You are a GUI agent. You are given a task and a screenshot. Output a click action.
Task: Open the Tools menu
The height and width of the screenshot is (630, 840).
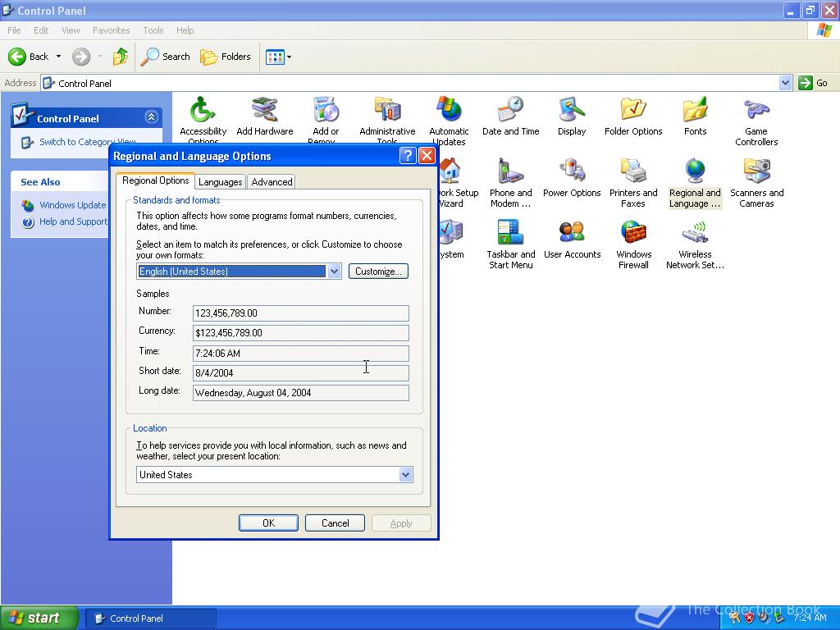pyautogui.click(x=153, y=30)
